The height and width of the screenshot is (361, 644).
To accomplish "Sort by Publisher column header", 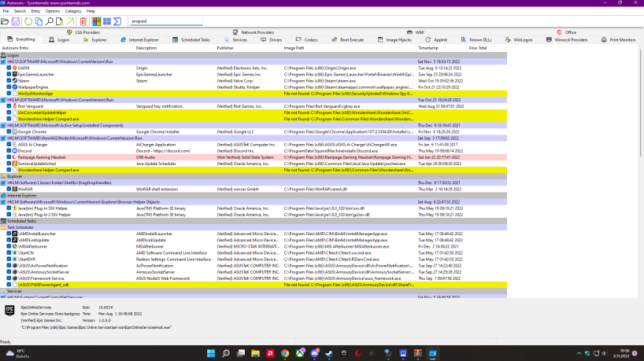I will tap(249, 48).
